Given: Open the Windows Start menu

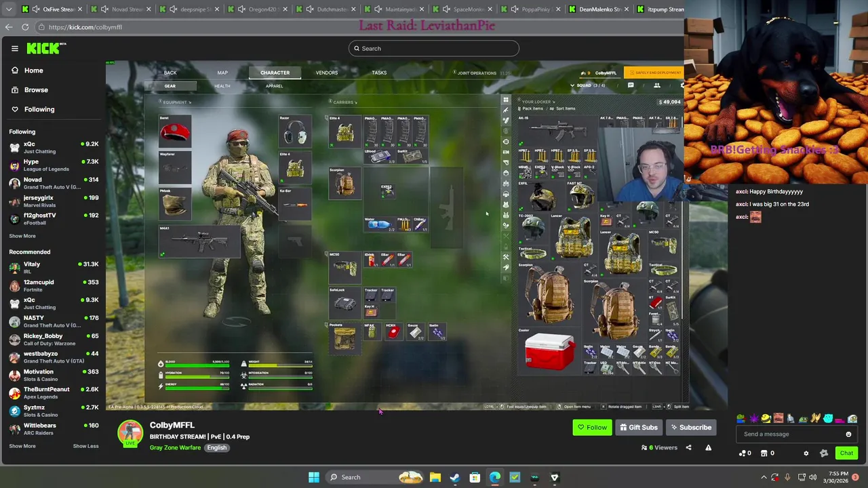Looking at the screenshot, I should [x=313, y=478].
